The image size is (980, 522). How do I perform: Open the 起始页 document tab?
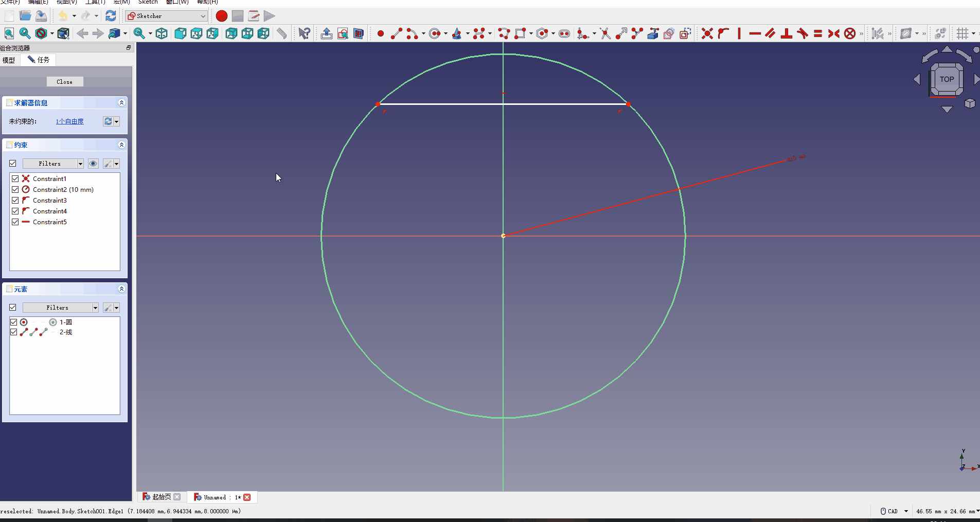162,497
